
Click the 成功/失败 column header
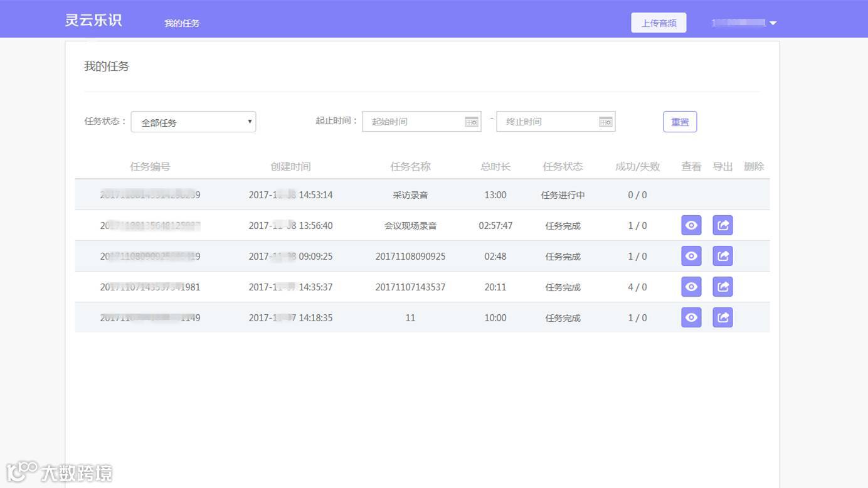(x=637, y=166)
